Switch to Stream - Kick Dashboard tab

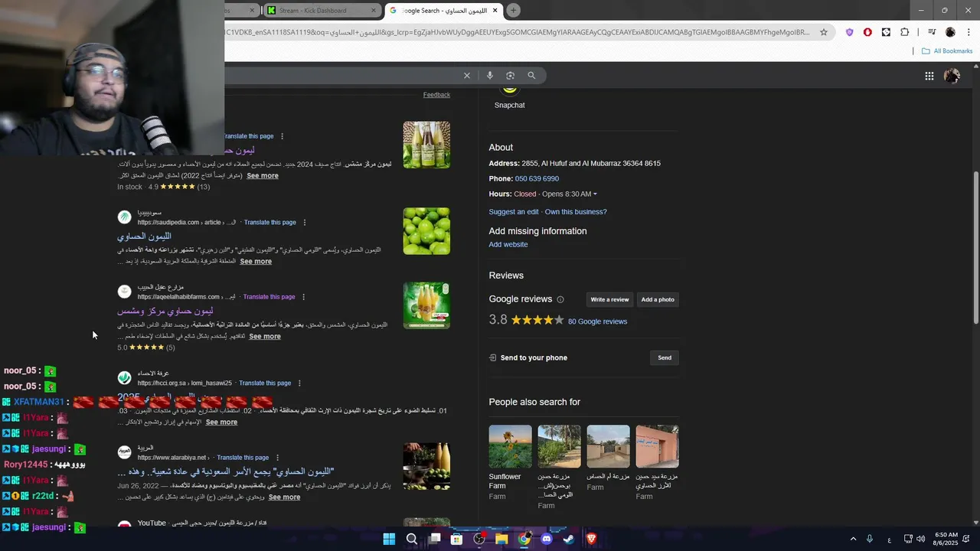(322, 11)
